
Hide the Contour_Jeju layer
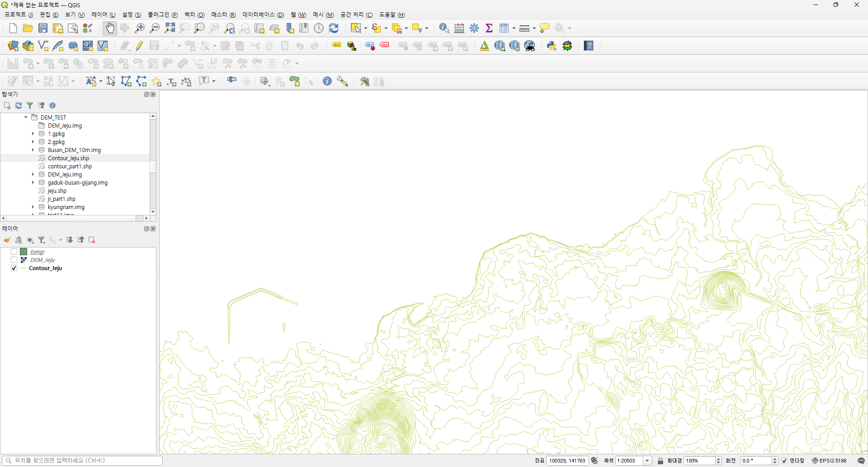click(14, 268)
